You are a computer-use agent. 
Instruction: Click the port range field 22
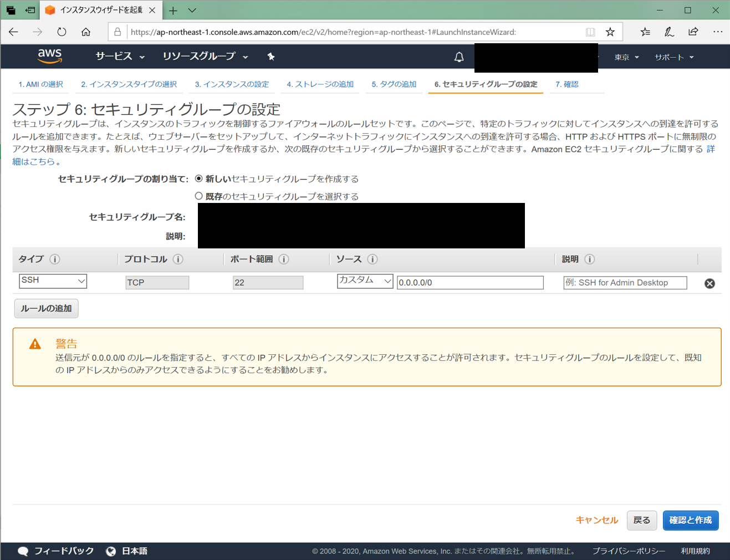268,282
